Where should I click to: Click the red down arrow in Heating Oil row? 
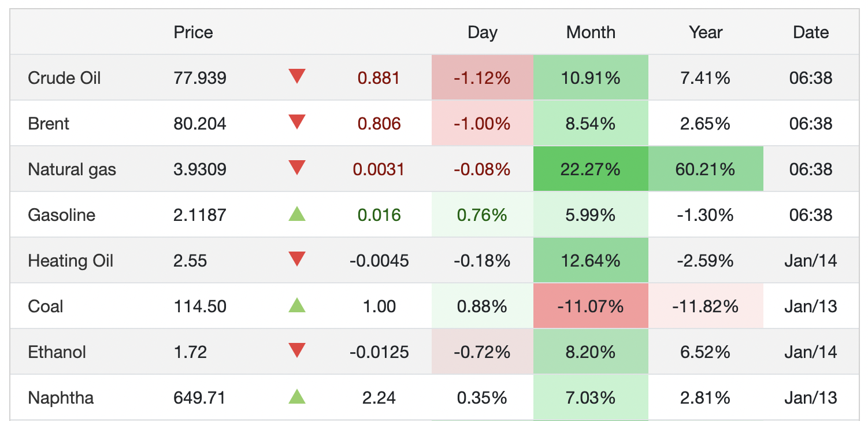(x=296, y=259)
